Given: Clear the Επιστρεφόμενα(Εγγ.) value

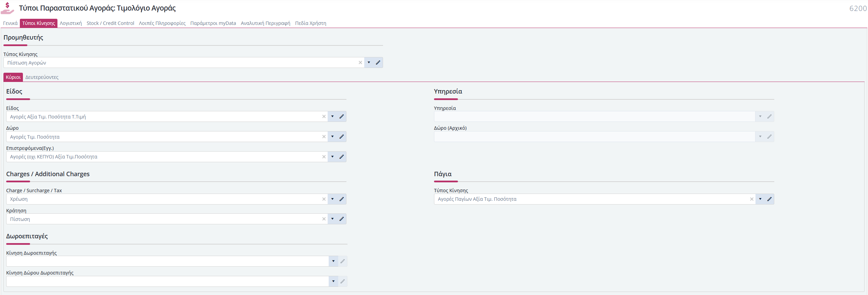Looking at the screenshot, I should click(x=324, y=157).
